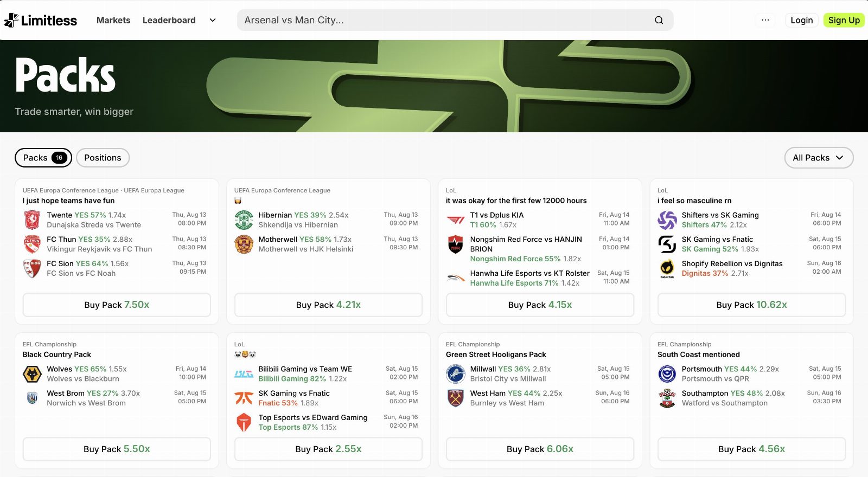Click the Dignitas team logo

667,268
